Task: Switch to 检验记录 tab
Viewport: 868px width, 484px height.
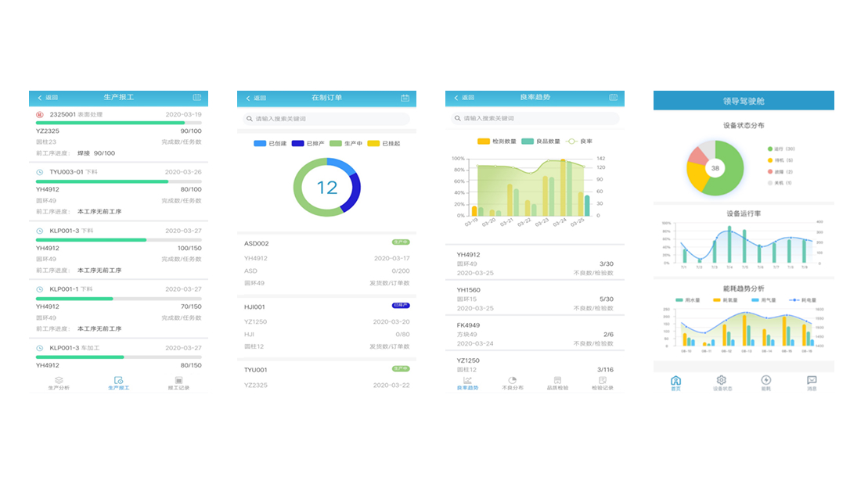Action: point(602,382)
